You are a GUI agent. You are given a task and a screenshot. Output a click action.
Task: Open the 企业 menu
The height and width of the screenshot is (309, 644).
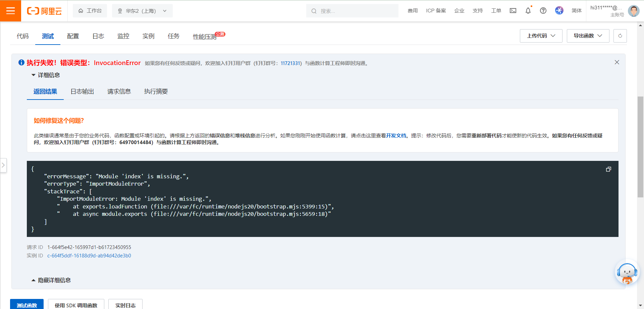(459, 11)
